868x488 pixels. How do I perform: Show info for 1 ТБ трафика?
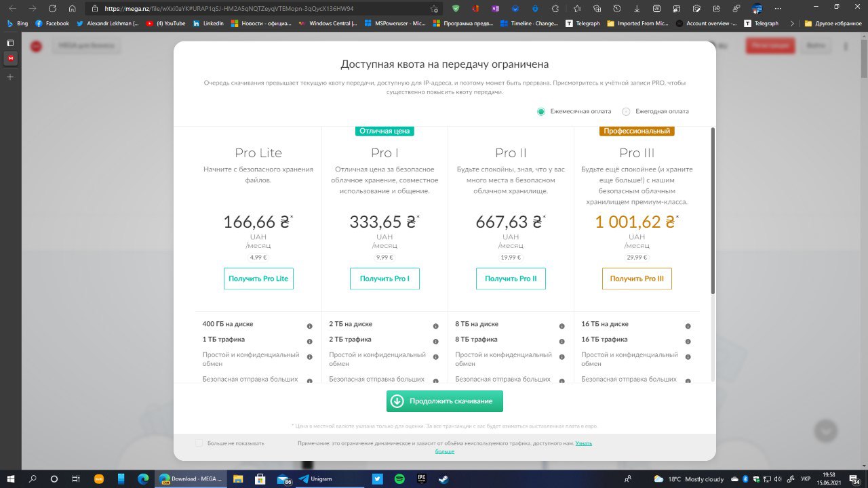(309, 342)
